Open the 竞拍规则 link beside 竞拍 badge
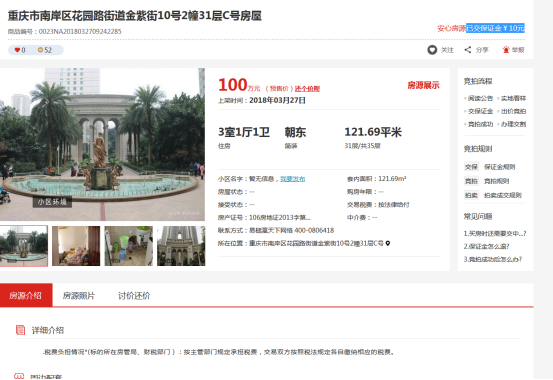 tap(496, 181)
